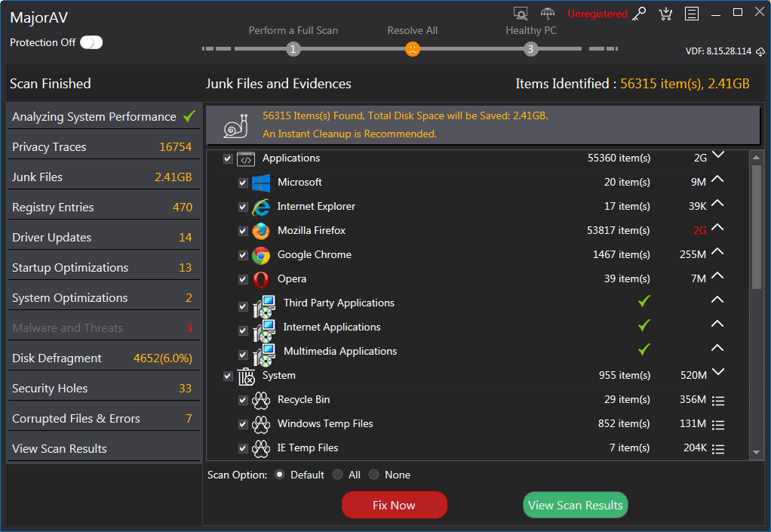
Task: Click the Opera logo icon
Action: coord(261,279)
